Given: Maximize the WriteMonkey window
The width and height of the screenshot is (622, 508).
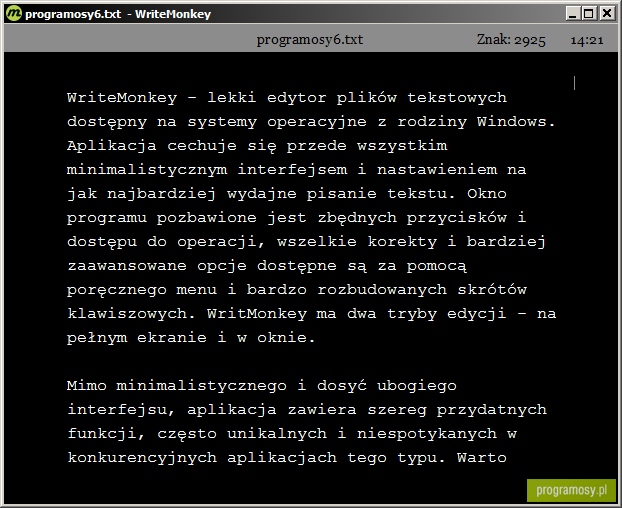Looking at the screenshot, I should point(589,13).
